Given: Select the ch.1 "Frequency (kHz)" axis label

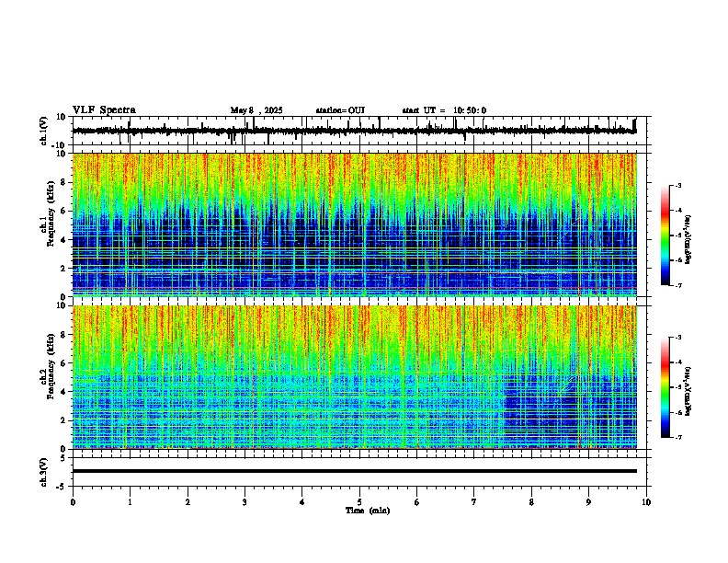Looking at the screenshot, I should 51,213.
